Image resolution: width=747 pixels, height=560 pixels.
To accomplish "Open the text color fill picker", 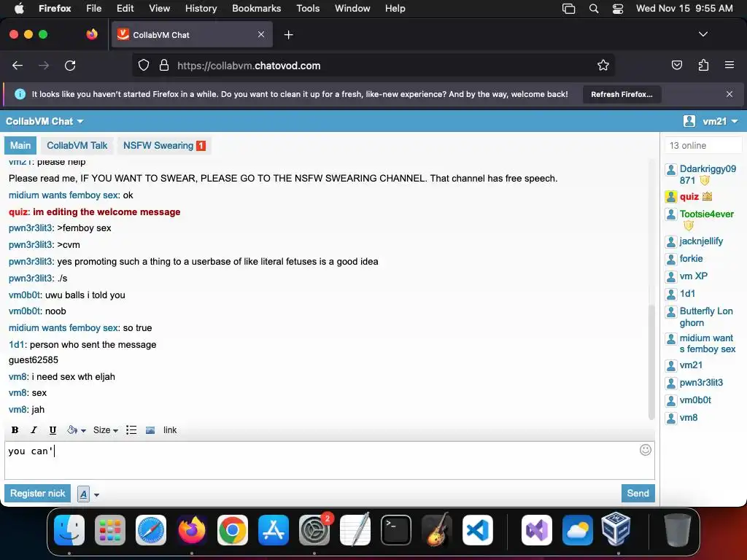I will pos(76,430).
